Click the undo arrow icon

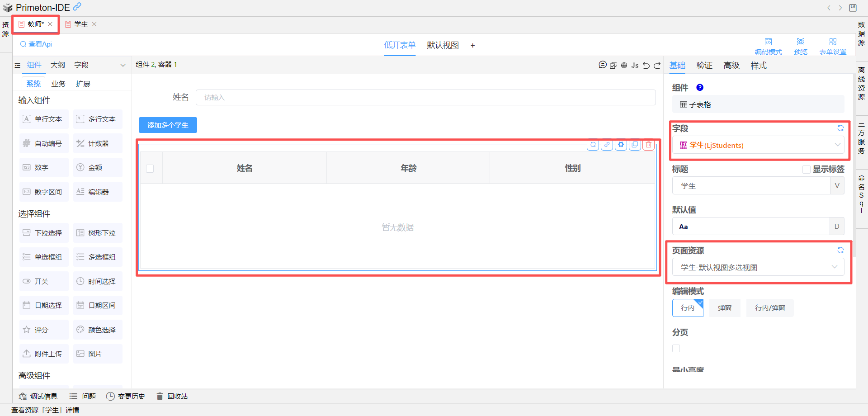(646, 65)
